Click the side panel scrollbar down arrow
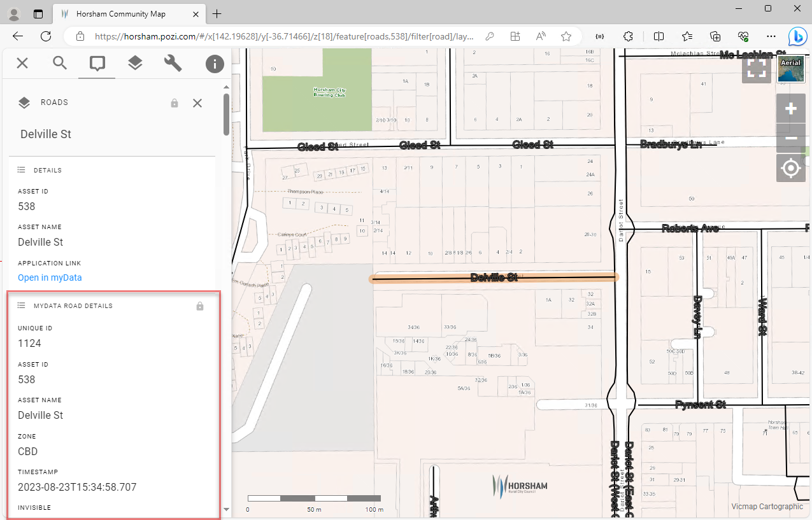Image resolution: width=812 pixels, height=520 pixels. pos(226,509)
